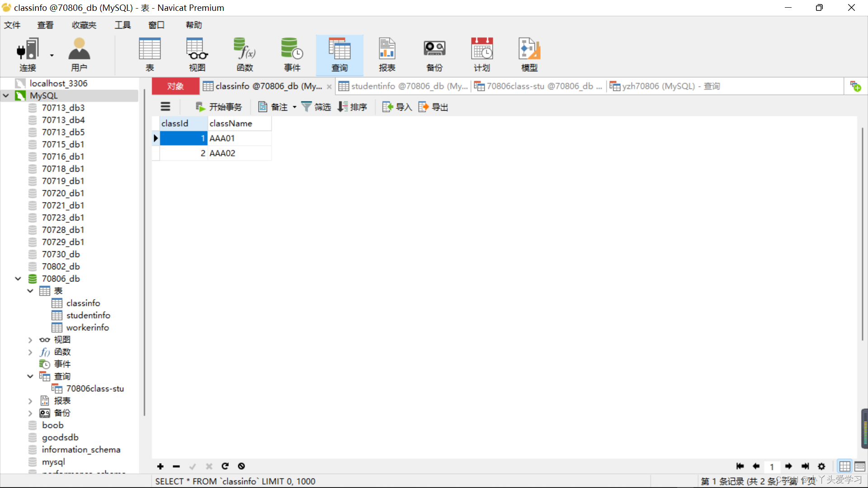This screenshot has height=488, width=868.
Task: Open the 文件 menu
Action: (x=12, y=25)
